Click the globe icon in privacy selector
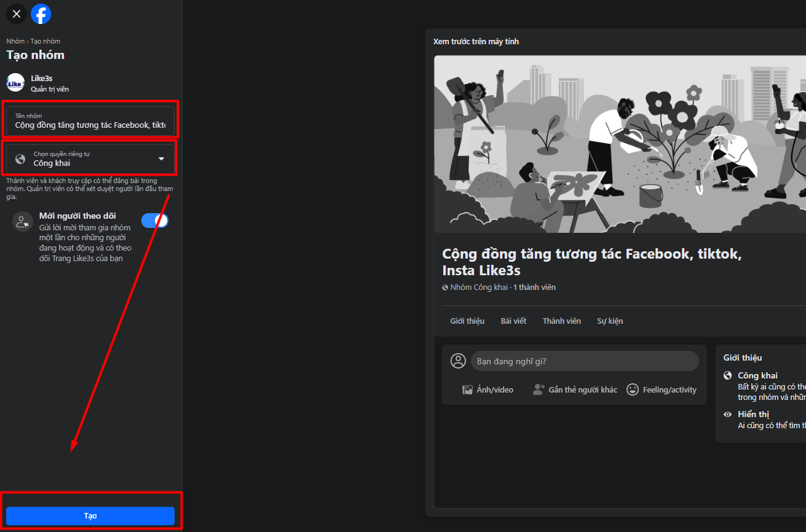 point(20,158)
